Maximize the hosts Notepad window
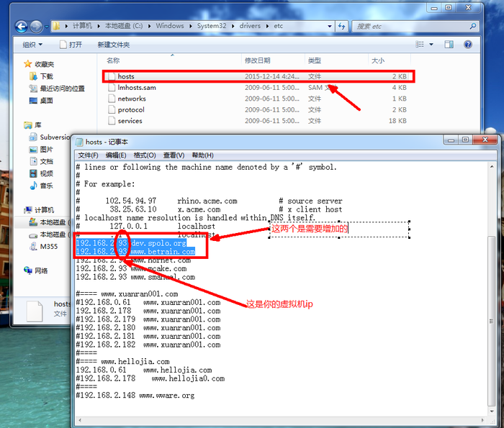The width and height of the screenshot is (504, 428). click(x=465, y=140)
